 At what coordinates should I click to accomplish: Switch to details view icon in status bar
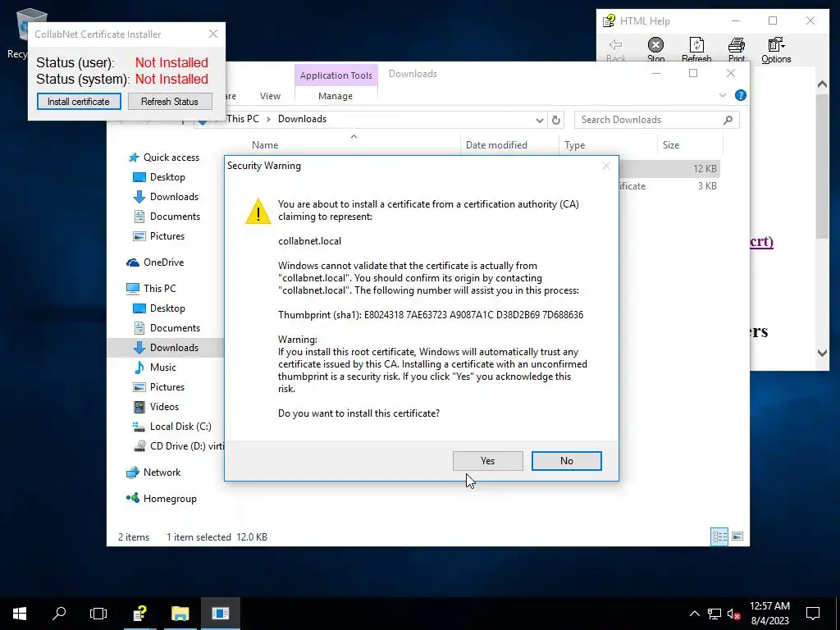[x=719, y=536]
